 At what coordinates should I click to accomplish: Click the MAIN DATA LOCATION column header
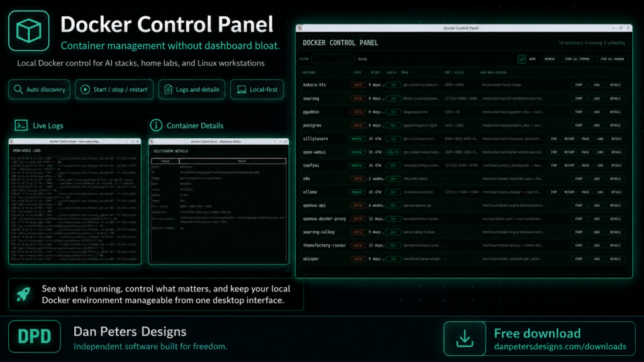493,73
